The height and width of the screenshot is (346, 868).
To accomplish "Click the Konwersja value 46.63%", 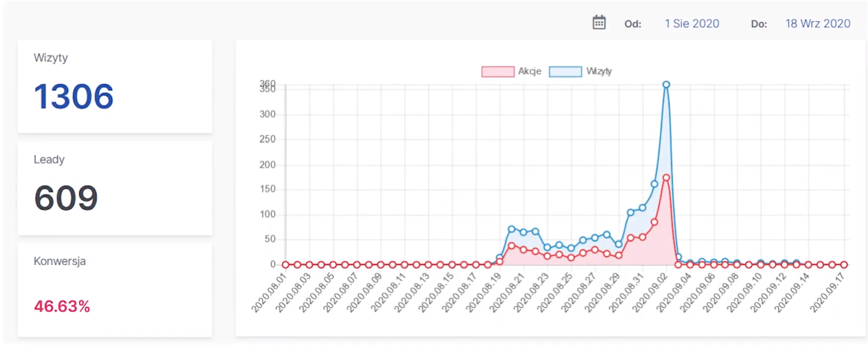I will (62, 306).
